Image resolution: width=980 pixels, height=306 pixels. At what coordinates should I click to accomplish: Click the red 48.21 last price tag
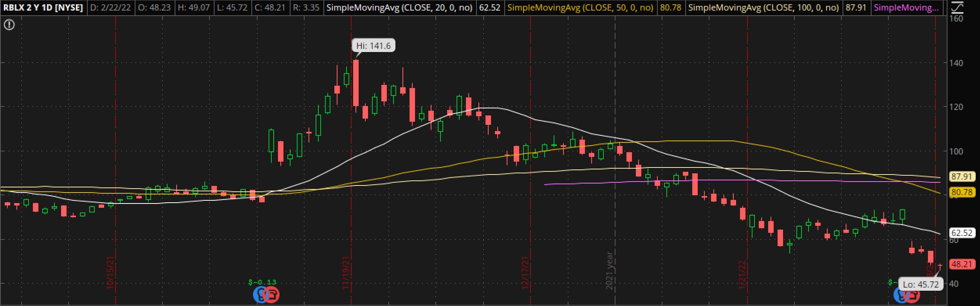point(962,264)
